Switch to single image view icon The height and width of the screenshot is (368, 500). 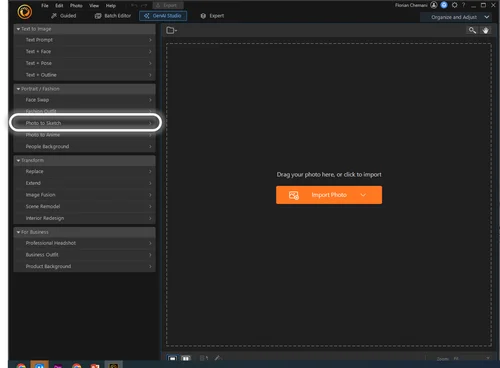172,358
